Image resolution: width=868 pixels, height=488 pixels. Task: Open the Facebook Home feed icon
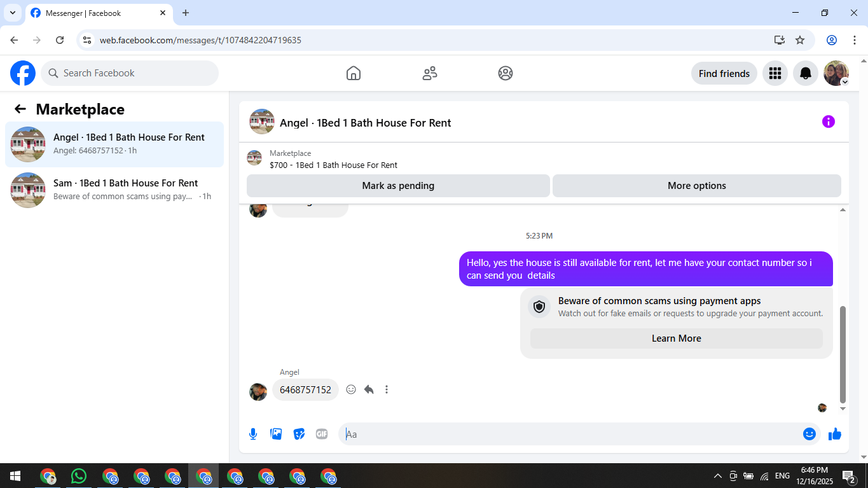point(354,73)
